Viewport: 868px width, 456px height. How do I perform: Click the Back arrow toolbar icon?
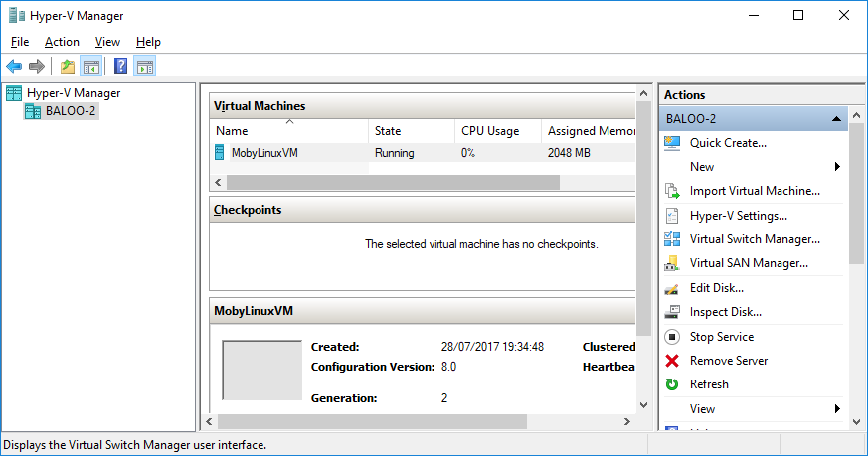(x=14, y=67)
